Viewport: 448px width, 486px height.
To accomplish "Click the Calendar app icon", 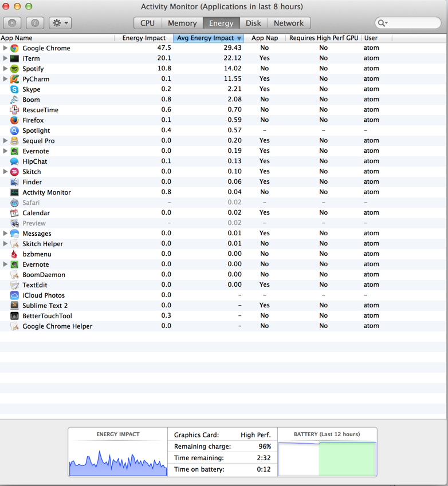I will tap(14, 212).
